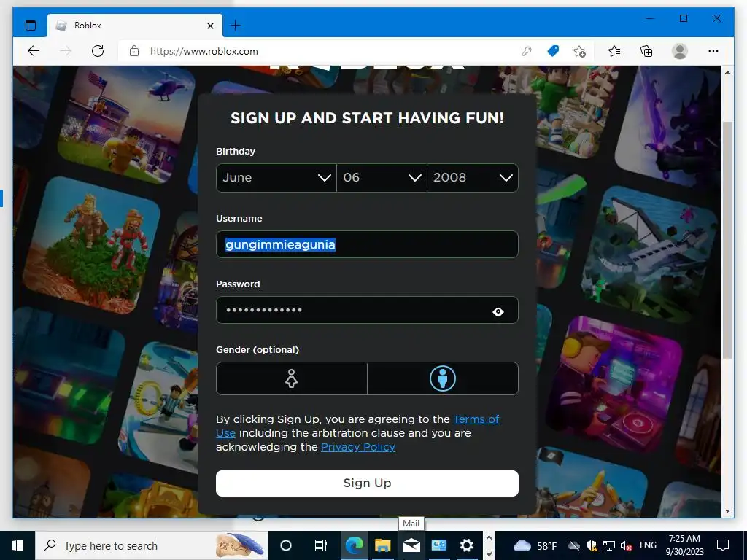Screen dimensions: 747x560
Task: Open saved passwords key icon
Action: pyautogui.click(x=527, y=51)
